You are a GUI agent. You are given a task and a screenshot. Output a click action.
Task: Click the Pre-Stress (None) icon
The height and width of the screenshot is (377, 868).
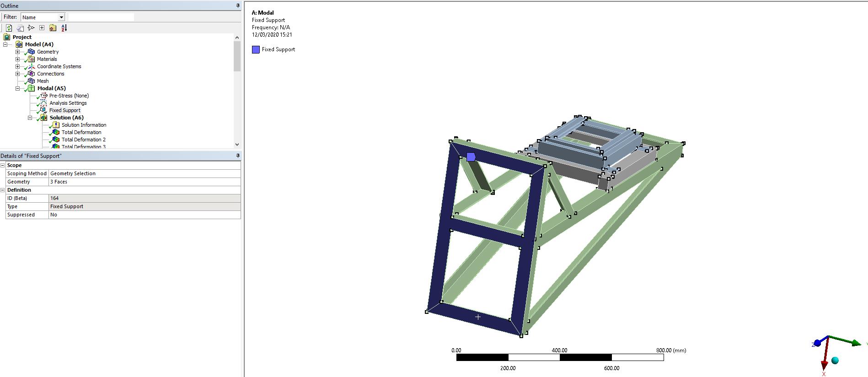pyautogui.click(x=43, y=96)
